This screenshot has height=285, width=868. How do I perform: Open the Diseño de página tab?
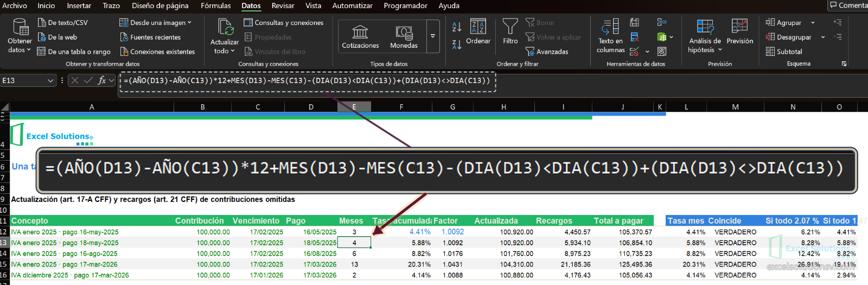pyautogui.click(x=160, y=5)
